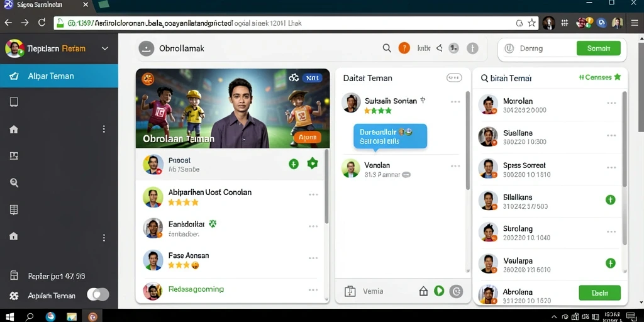Click the green play icon in the Vemia bar

click(x=439, y=291)
